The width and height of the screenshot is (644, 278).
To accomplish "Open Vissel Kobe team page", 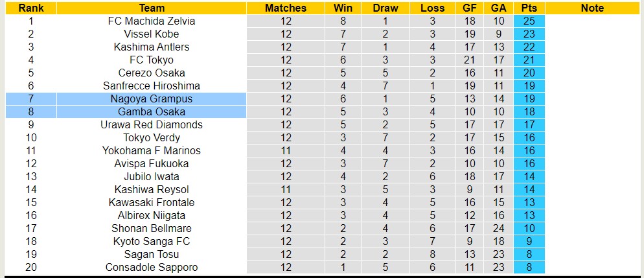I will [152, 34].
